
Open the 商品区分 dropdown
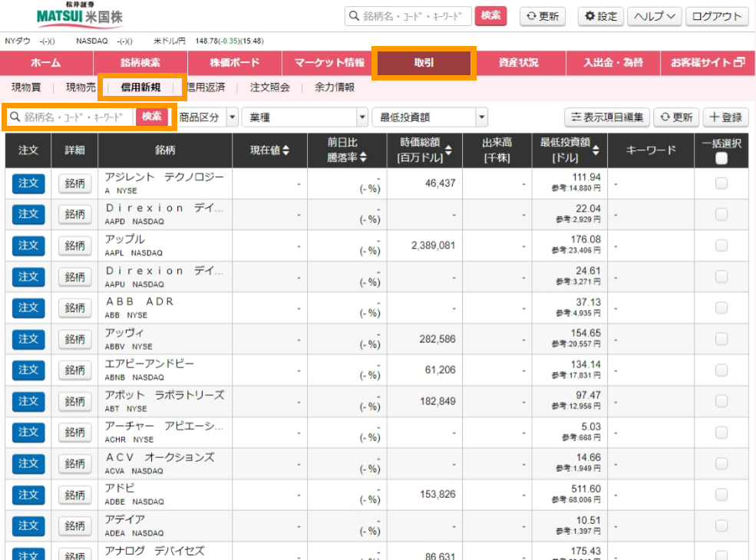tap(208, 117)
